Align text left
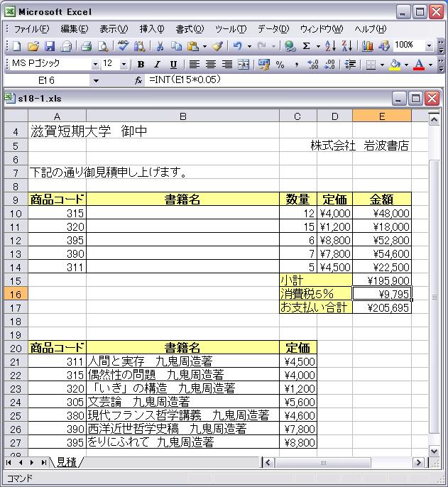Viewport: 448px width, 487px height. click(194, 65)
